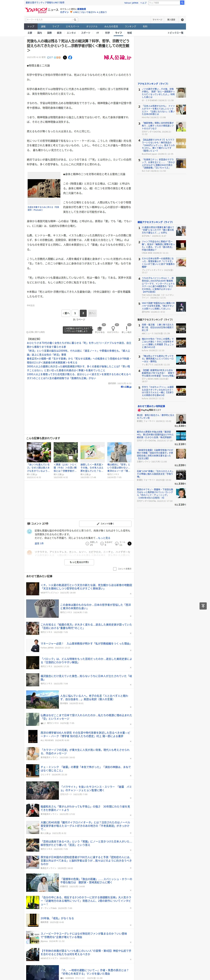Select the 国際 category
The image size is (210, 980).
coord(49,33)
